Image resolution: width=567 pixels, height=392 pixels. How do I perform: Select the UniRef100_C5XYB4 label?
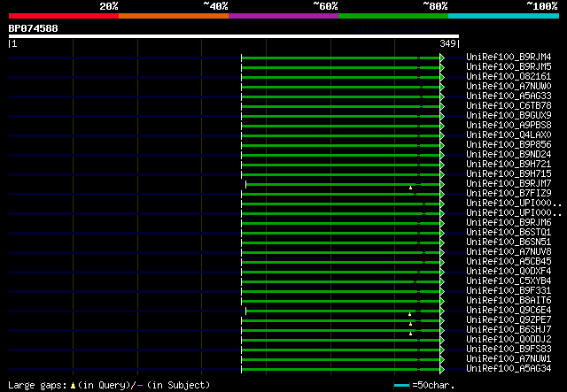click(509, 281)
